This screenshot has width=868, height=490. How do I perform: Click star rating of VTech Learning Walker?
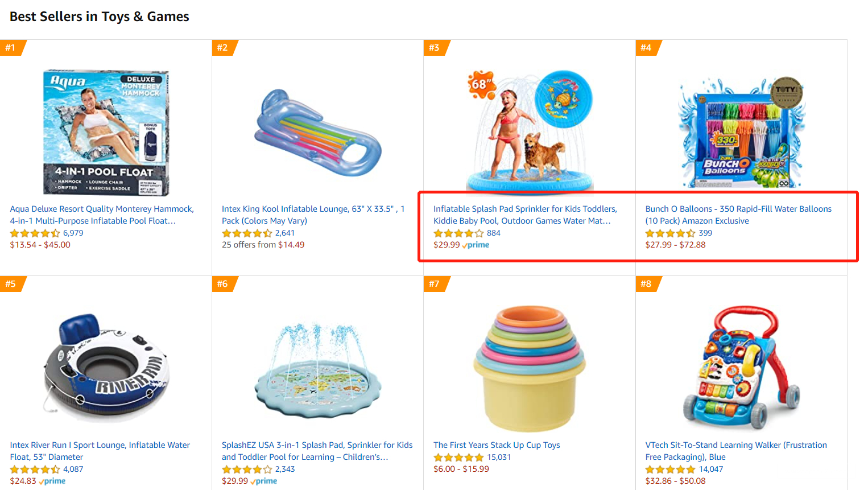pyautogui.click(x=669, y=470)
